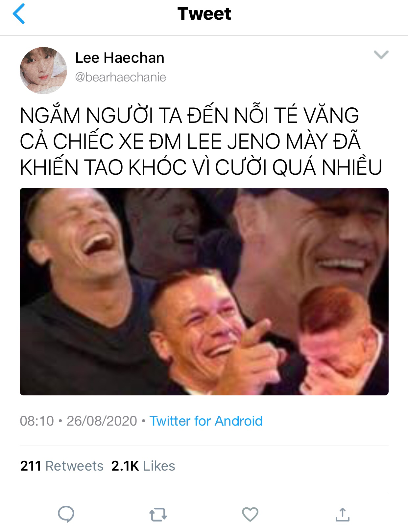Open the Lee Haechan display name
The height and width of the screenshot is (532, 408).
[x=120, y=58]
